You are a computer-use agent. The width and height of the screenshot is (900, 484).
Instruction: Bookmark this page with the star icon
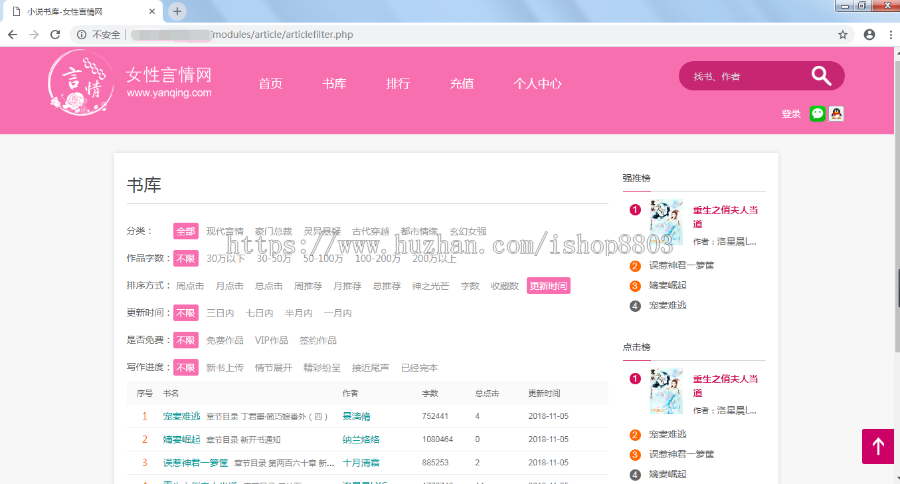pyautogui.click(x=843, y=34)
